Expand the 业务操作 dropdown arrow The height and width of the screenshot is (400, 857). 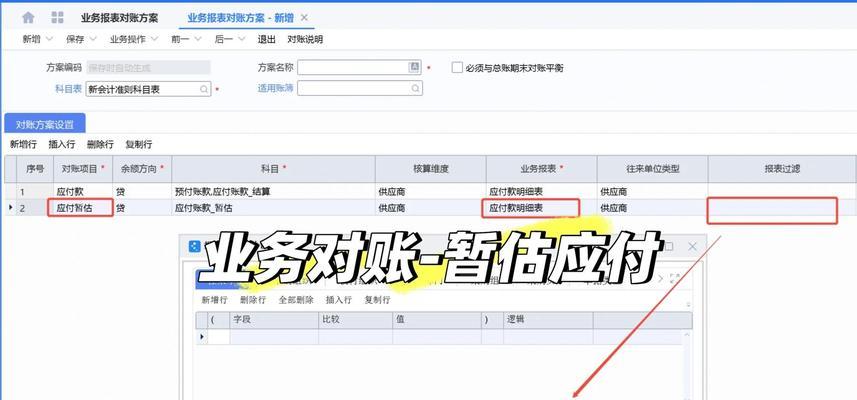(x=154, y=39)
